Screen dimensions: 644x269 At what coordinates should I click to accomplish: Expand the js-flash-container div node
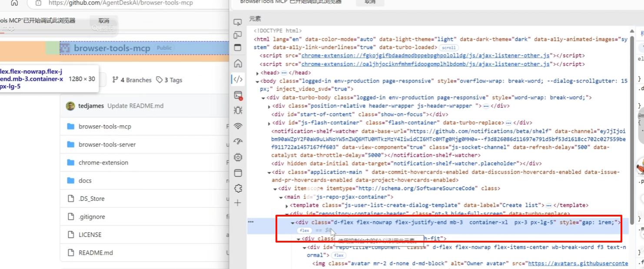pyautogui.click(x=269, y=123)
